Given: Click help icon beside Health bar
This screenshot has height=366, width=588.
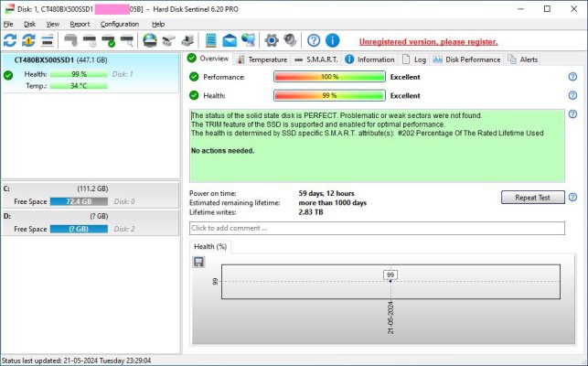Looking at the screenshot, I should (x=572, y=95).
